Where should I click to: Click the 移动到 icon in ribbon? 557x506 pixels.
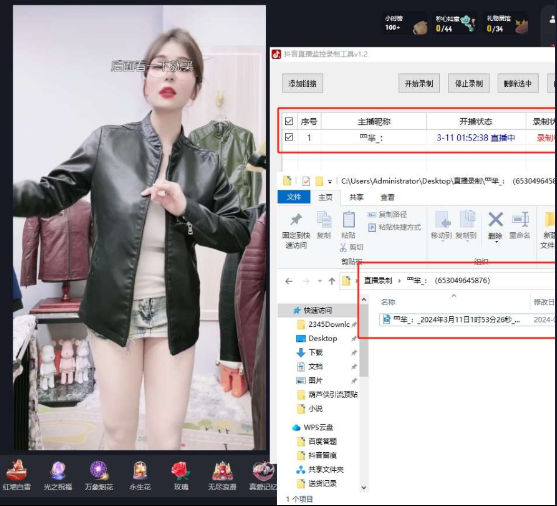[442, 220]
